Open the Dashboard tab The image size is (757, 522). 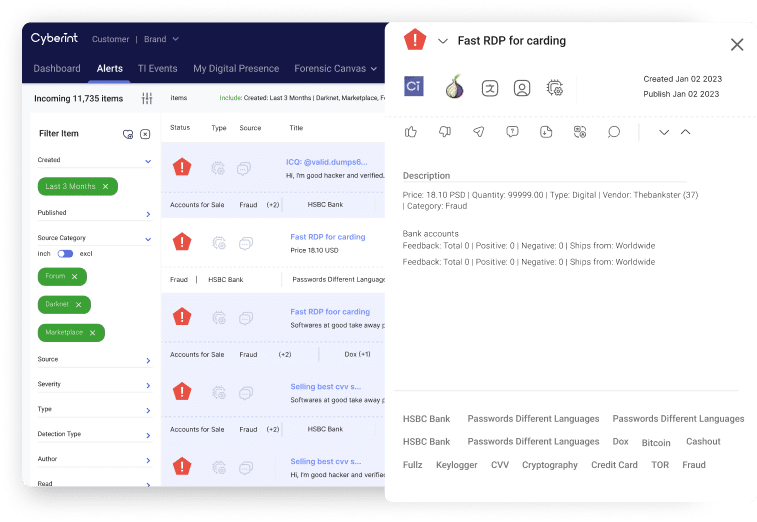coord(57,69)
